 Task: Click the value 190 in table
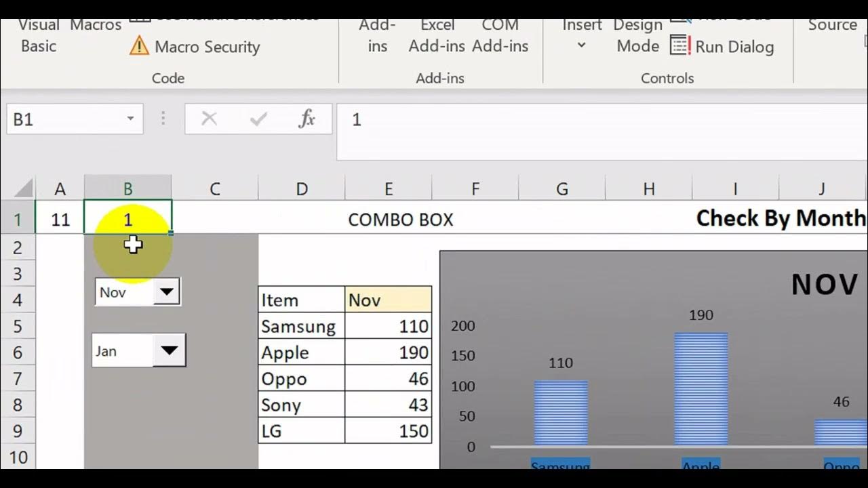pyautogui.click(x=389, y=352)
